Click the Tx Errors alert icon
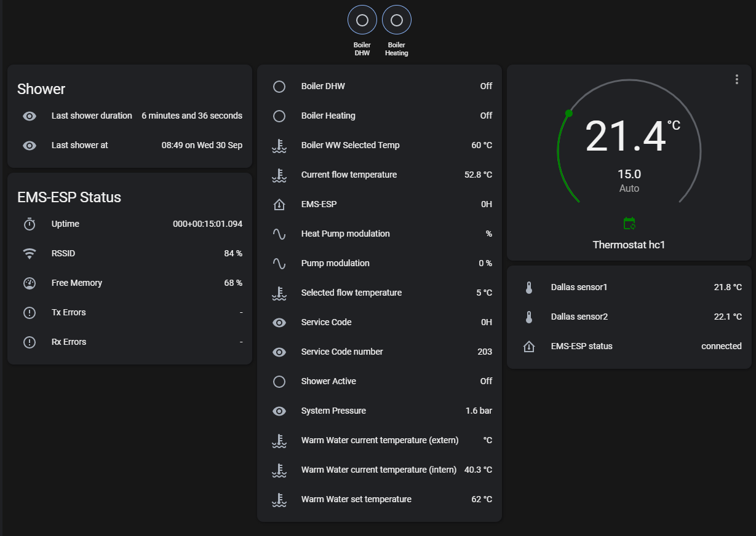 pyautogui.click(x=30, y=313)
